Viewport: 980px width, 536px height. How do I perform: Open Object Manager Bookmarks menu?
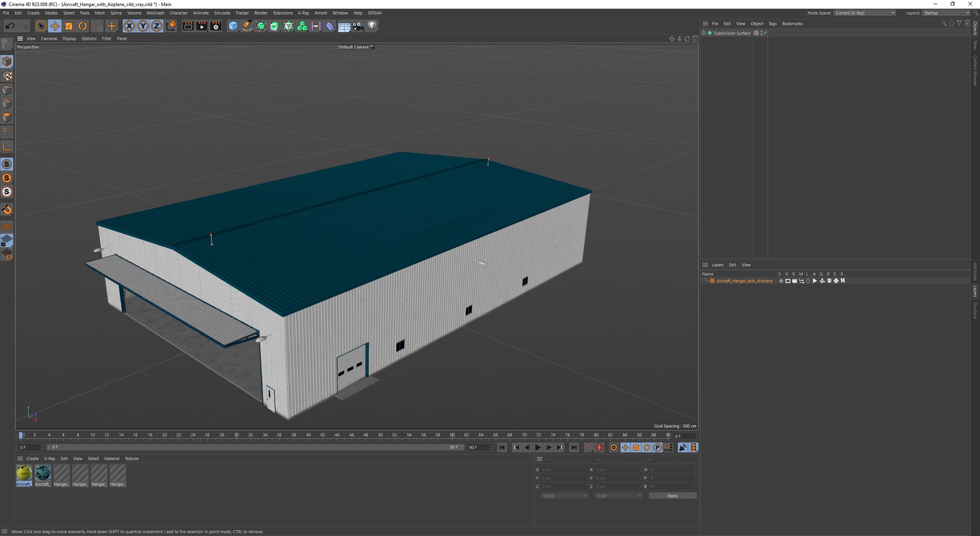click(x=792, y=23)
